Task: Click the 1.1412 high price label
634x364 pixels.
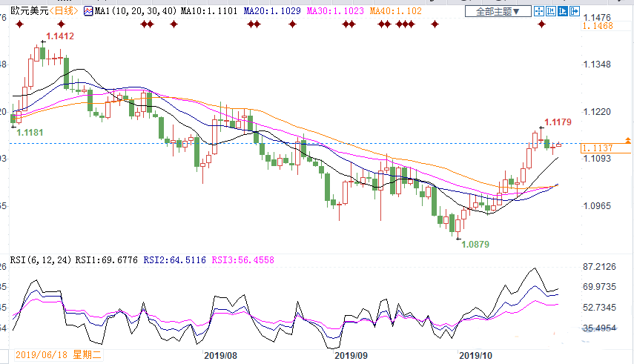Action: tap(60, 36)
